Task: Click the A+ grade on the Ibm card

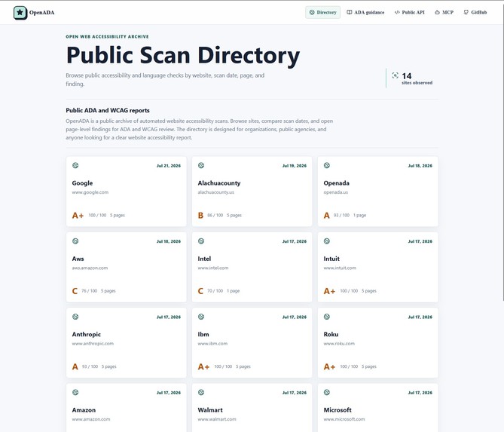Action: tap(203, 366)
